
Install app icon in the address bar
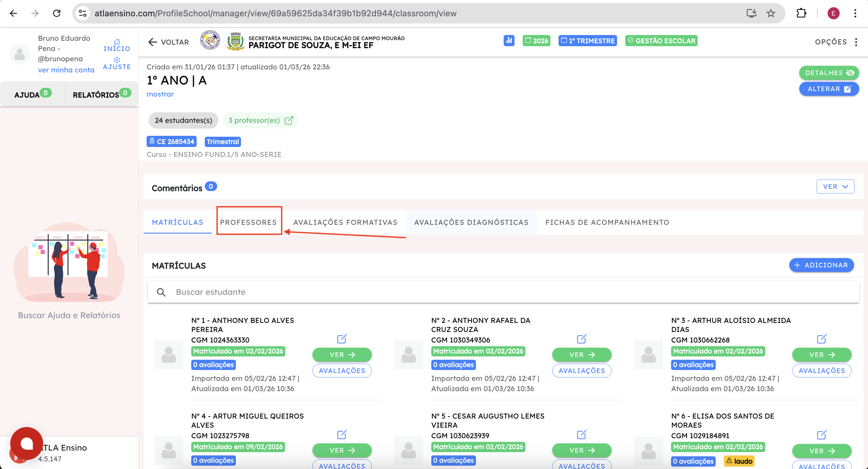pos(751,13)
